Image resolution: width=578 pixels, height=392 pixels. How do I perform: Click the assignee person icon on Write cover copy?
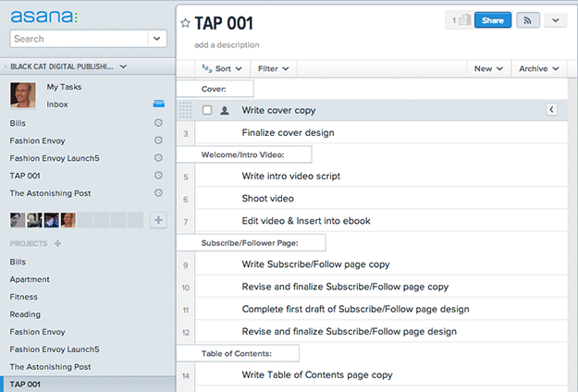(225, 110)
